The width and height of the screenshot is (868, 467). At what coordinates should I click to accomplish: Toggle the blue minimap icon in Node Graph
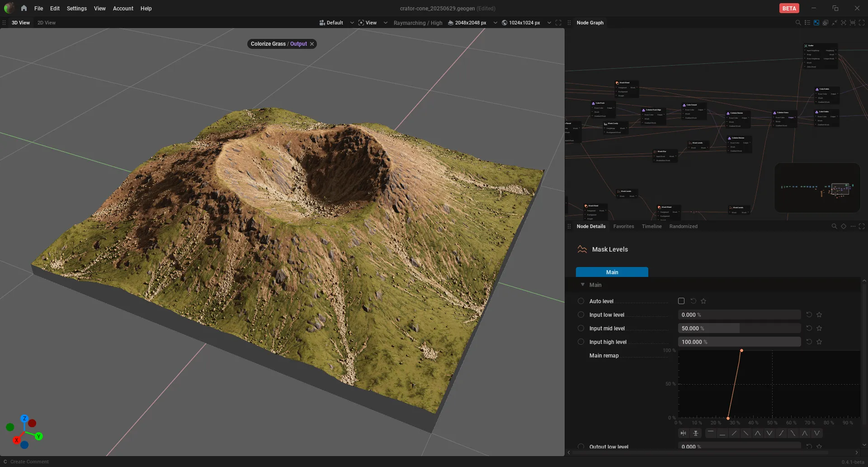pos(816,23)
